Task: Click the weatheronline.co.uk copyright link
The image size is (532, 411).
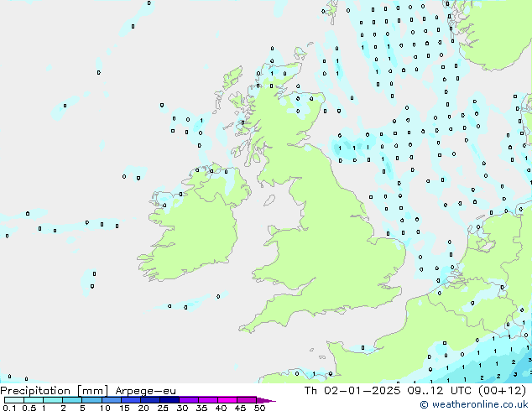Action: [473, 404]
